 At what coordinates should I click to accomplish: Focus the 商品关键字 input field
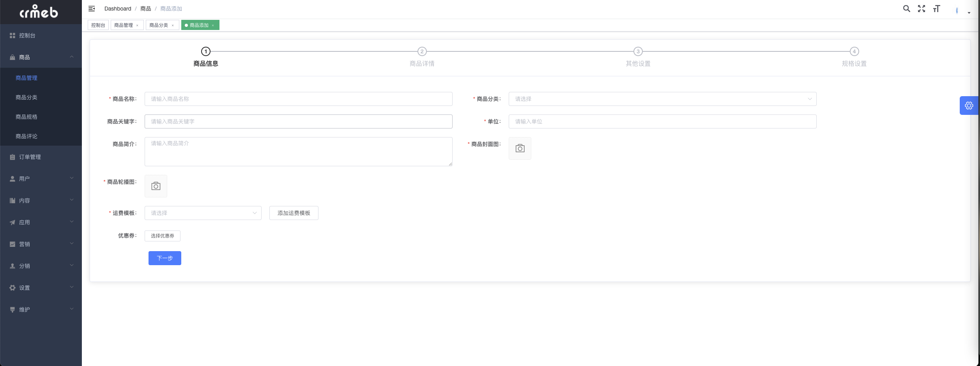click(299, 121)
